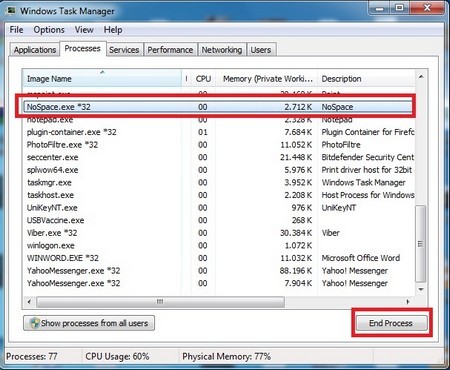450x370 pixels.
Task: Click Show processes from all users
Action: (89, 323)
